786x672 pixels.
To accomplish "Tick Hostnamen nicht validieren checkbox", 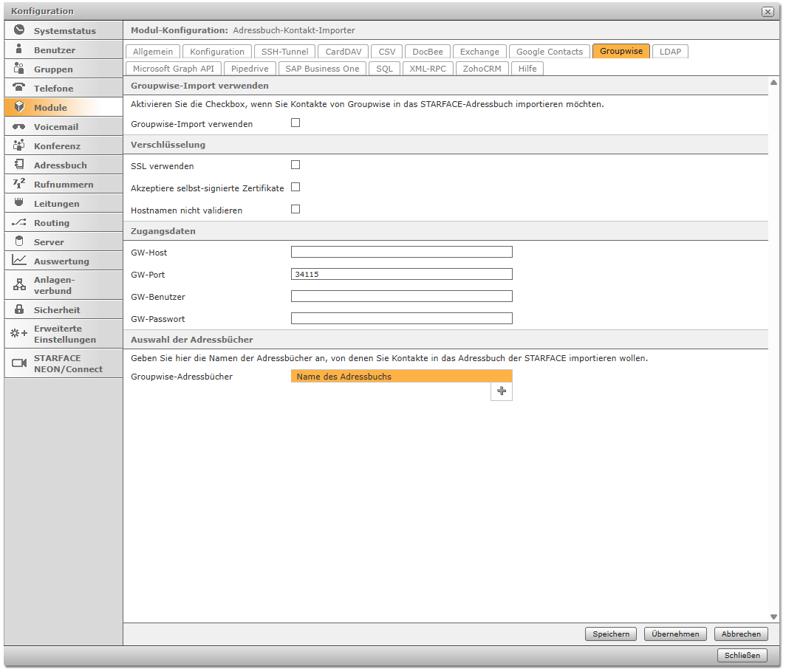I will click(295, 210).
